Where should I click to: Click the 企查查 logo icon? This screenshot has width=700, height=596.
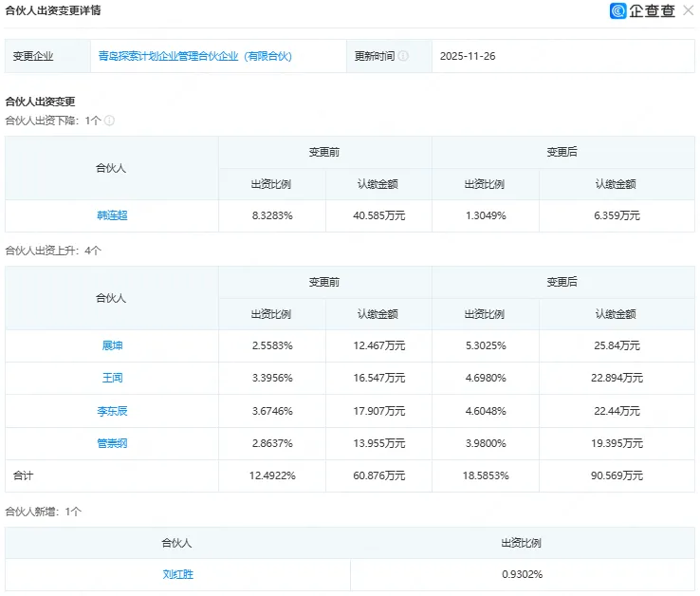[618, 11]
